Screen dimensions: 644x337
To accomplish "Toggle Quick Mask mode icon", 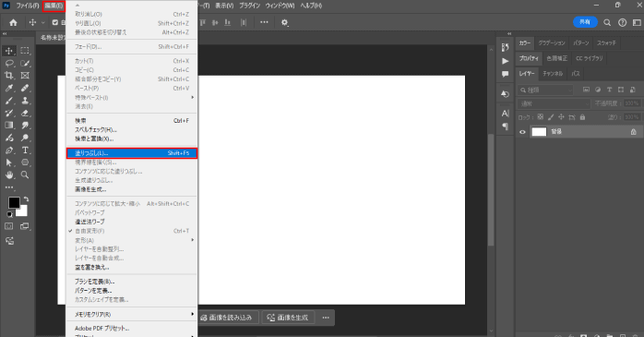I will tap(8, 226).
